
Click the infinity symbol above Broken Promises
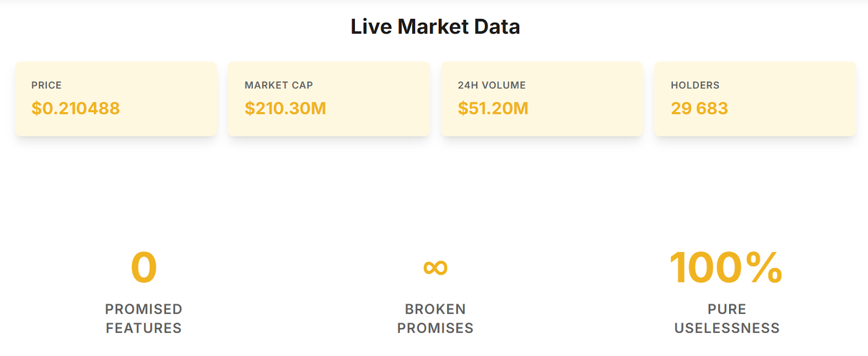click(x=435, y=267)
